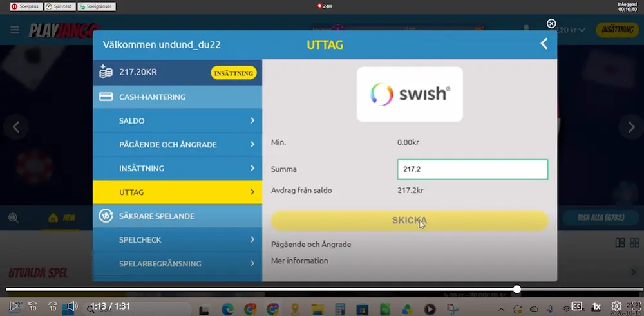Open Microsoft Edge in the taskbar
Image resolution: width=644 pixels, height=316 pixels.
coord(227,309)
